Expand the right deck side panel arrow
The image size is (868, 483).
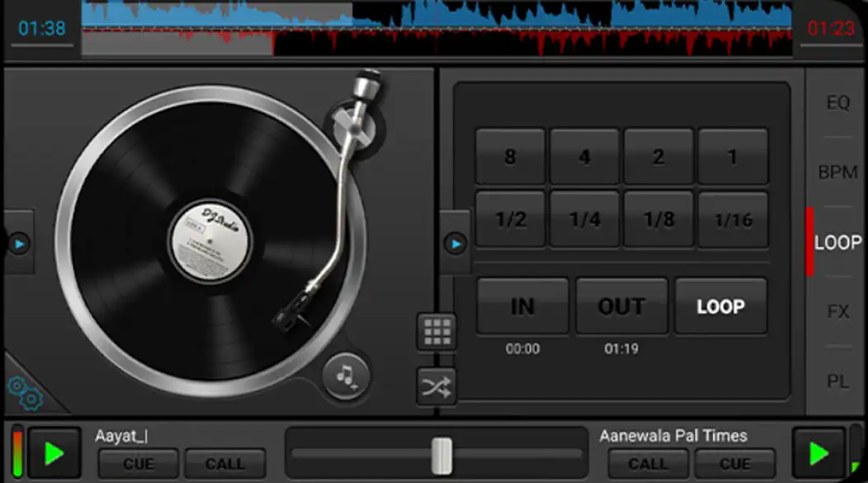(x=455, y=244)
